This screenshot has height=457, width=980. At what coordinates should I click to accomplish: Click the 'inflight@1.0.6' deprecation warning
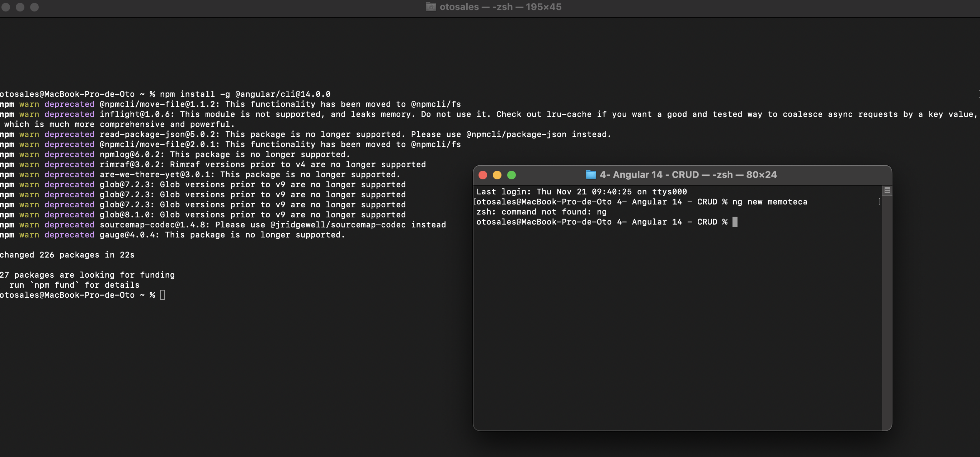tap(488, 114)
